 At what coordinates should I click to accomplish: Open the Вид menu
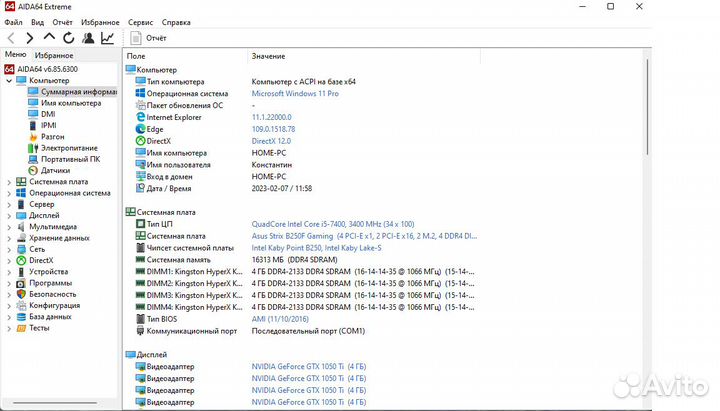38,22
